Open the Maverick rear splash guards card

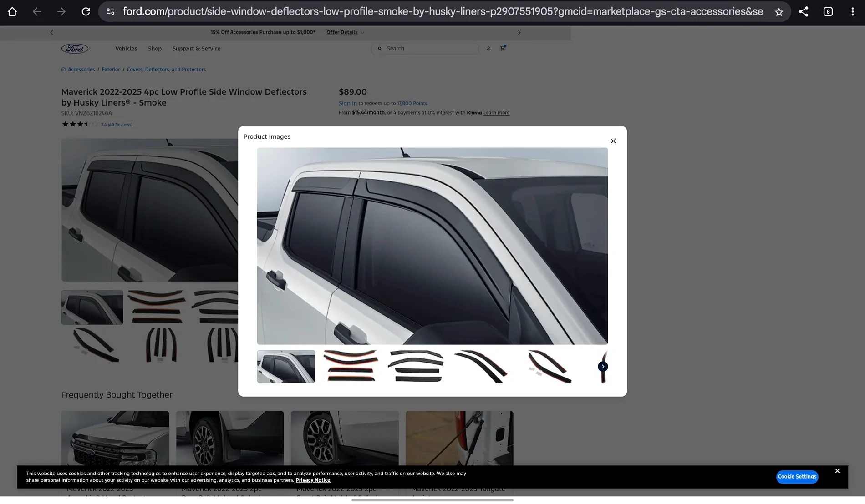click(x=230, y=454)
